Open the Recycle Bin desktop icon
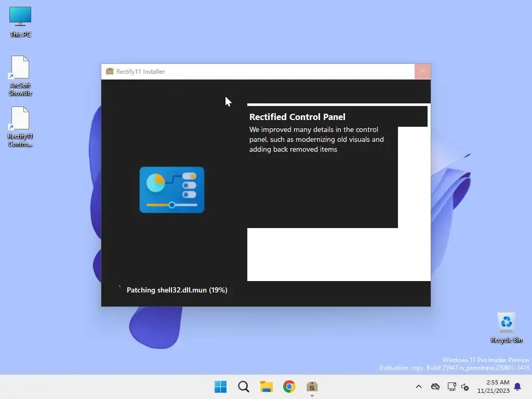The width and height of the screenshot is (532, 399). click(x=506, y=327)
